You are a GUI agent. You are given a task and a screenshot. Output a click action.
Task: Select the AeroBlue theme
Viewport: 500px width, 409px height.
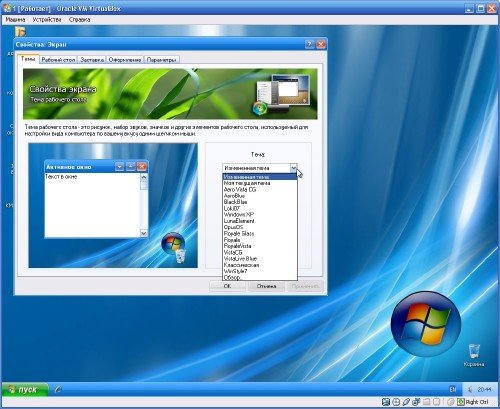pos(260,196)
